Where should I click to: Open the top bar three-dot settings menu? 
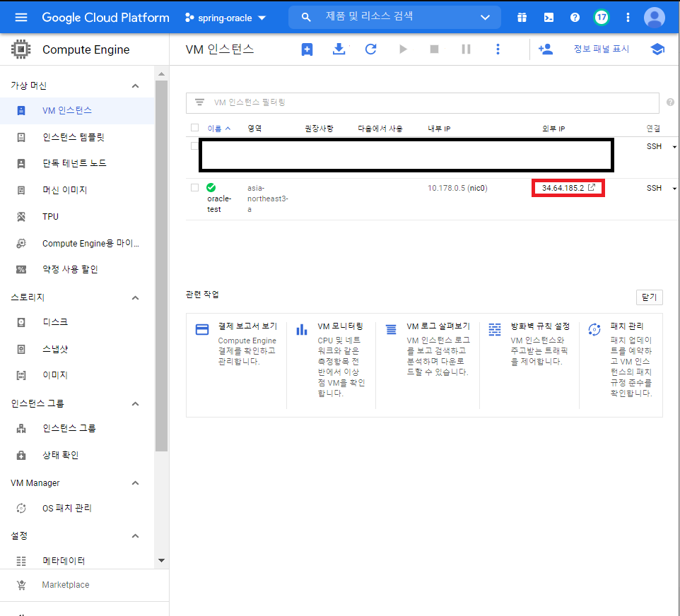click(x=628, y=18)
